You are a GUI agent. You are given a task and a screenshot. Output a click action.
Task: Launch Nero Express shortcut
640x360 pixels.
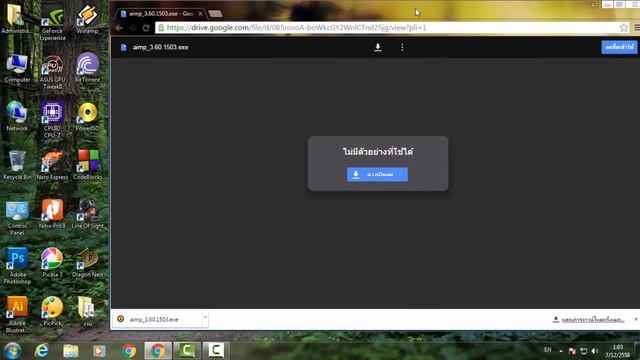(x=52, y=165)
